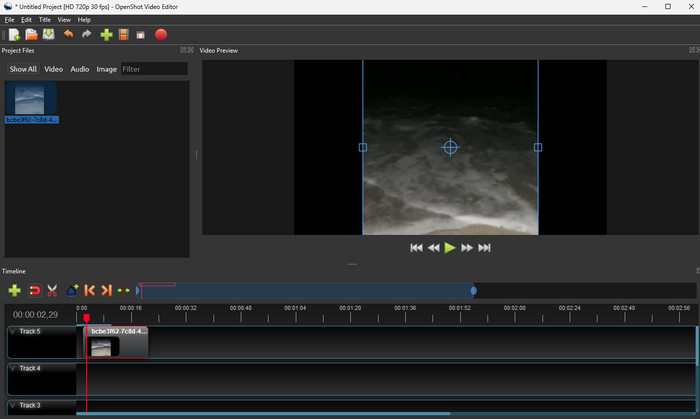Screen dimensions: 700x419
Task: Click the 00:01:04 mark on the ruler
Action: 296,308
